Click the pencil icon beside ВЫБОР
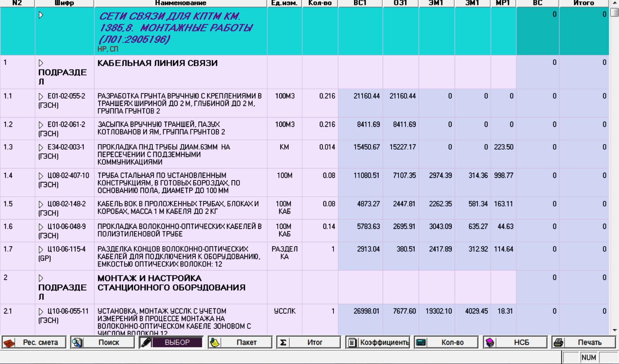Screen dimensions: 619x364 pyautogui.click(x=146, y=342)
